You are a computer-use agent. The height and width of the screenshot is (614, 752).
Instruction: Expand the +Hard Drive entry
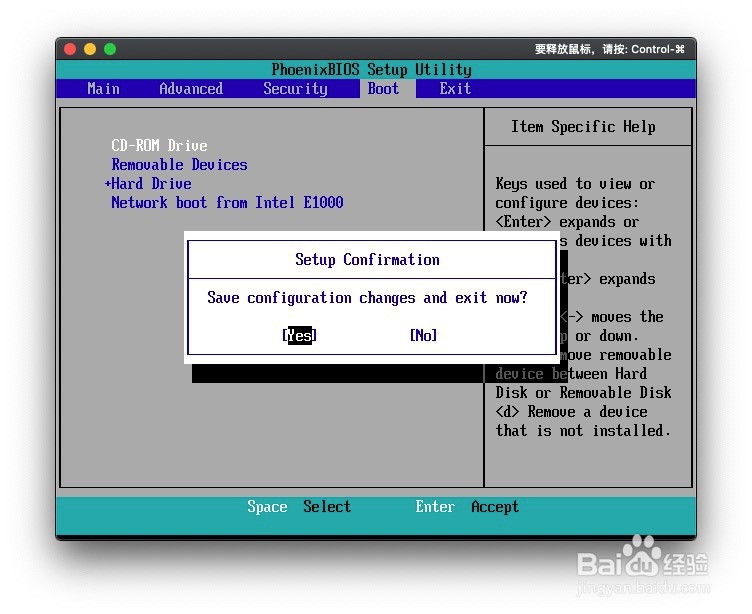[x=148, y=184]
